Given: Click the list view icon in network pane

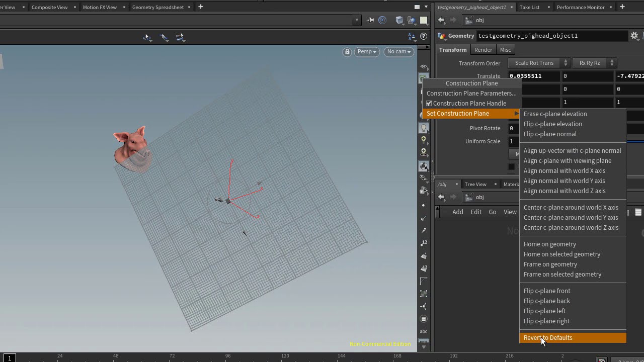Looking at the screenshot, I should pos(638,212).
